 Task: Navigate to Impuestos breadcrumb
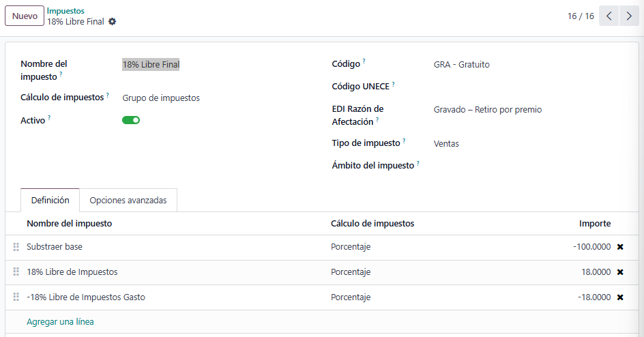[65, 11]
